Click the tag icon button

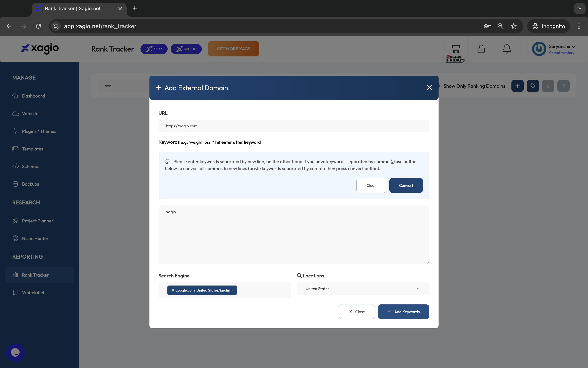[533, 86]
